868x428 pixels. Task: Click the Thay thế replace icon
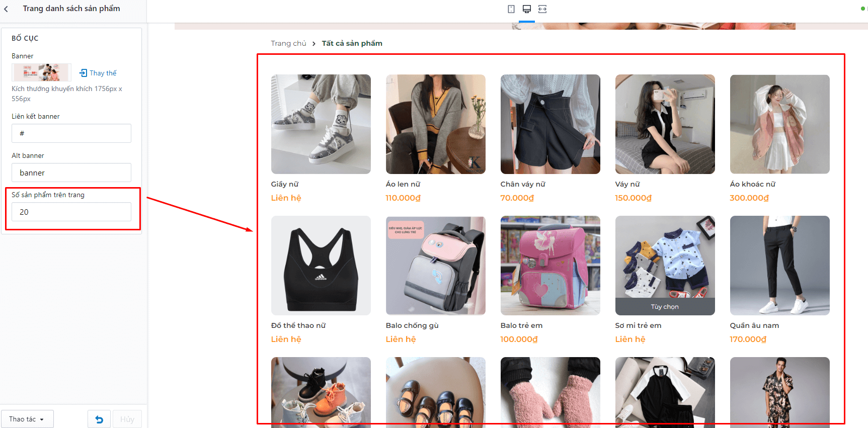(x=83, y=73)
